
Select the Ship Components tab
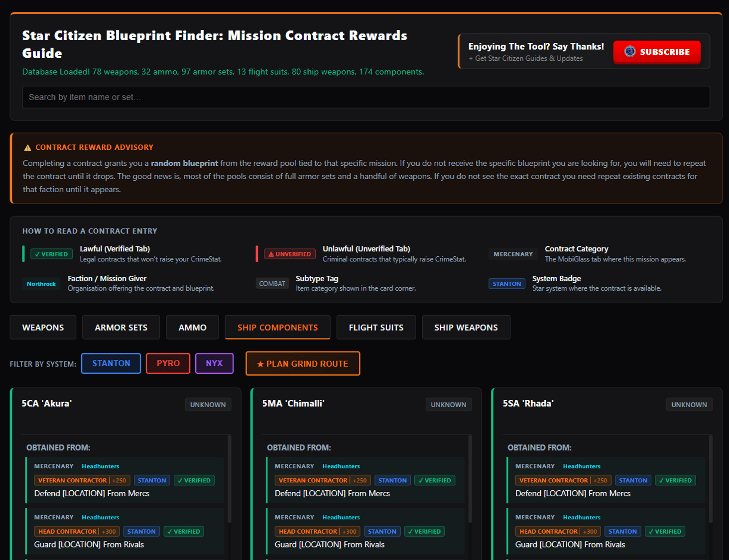[x=277, y=328]
